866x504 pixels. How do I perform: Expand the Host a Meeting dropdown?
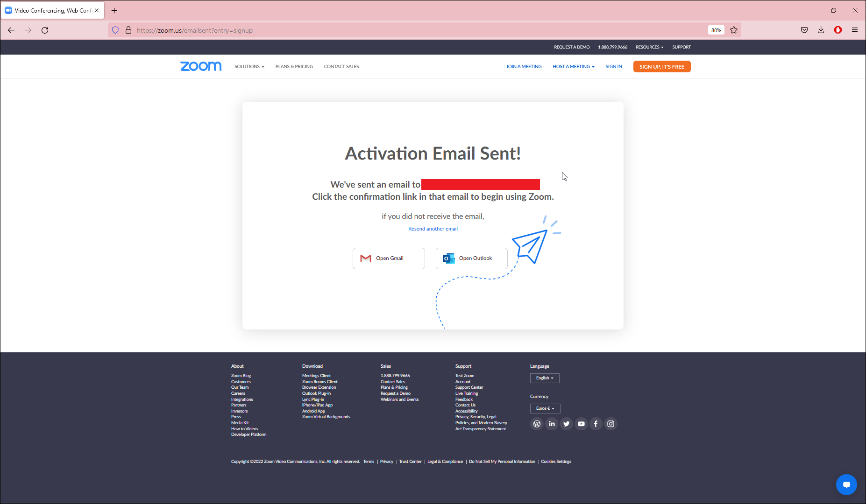573,67
